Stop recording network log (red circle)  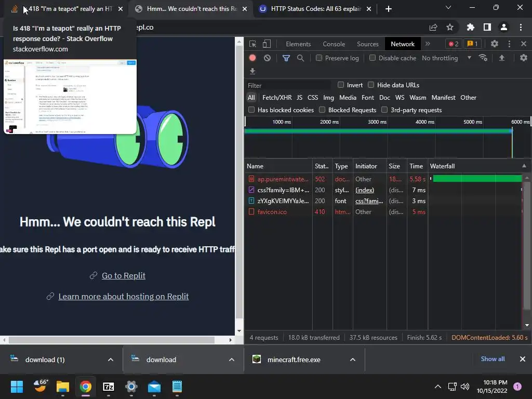252,58
